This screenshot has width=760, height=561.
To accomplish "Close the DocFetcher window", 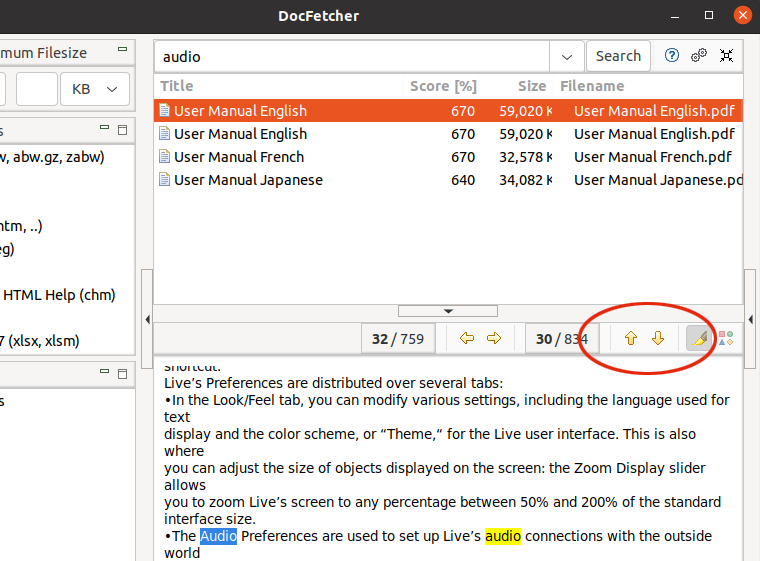I will tap(743, 16).
